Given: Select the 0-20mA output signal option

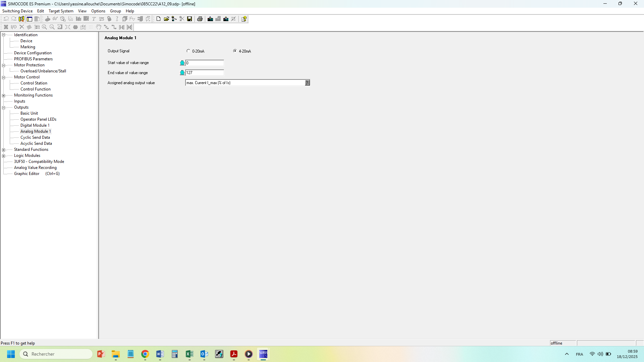Looking at the screenshot, I should coord(188,51).
